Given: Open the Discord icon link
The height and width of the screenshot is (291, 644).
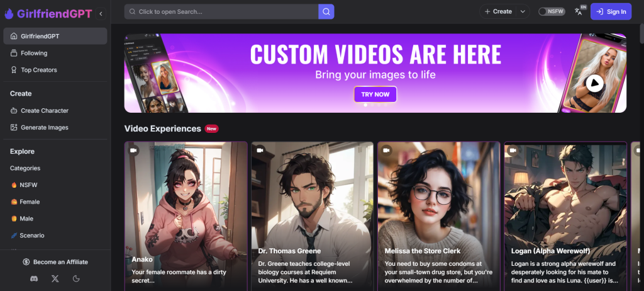Looking at the screenshot, I should 34,278.
